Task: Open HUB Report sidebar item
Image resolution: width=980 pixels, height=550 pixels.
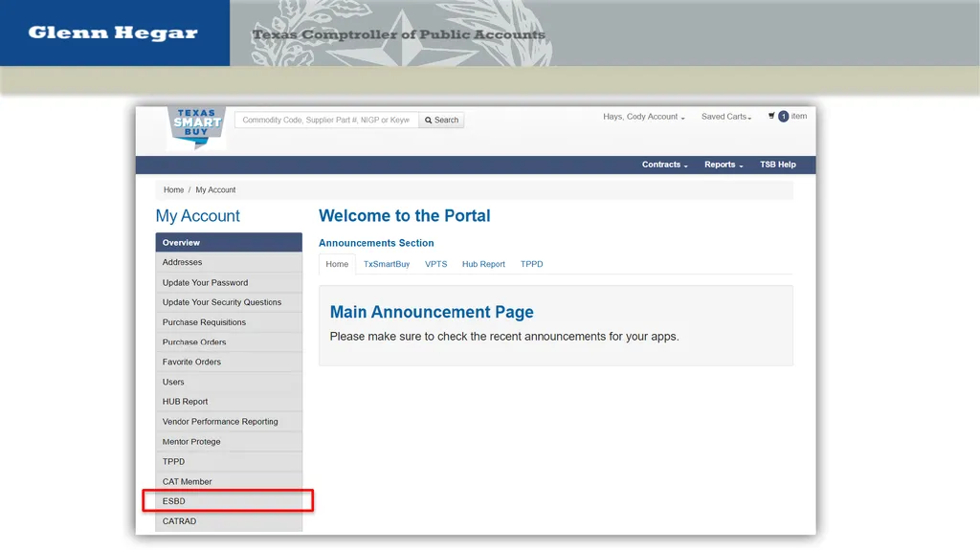Action: 229,402
